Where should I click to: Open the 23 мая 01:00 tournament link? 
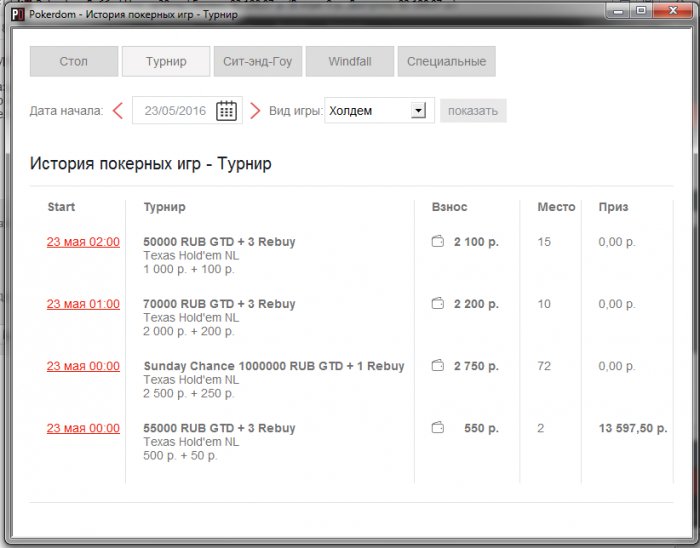83,304
